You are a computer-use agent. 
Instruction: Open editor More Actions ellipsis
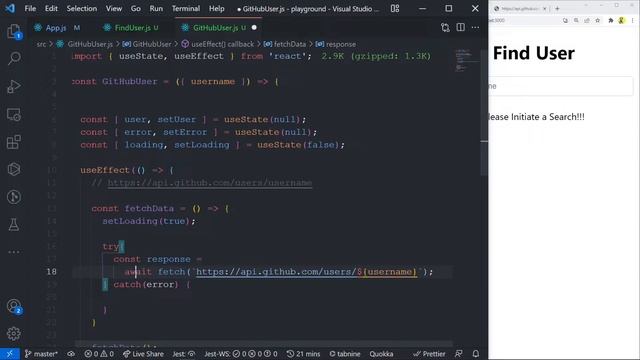[475, 27]
